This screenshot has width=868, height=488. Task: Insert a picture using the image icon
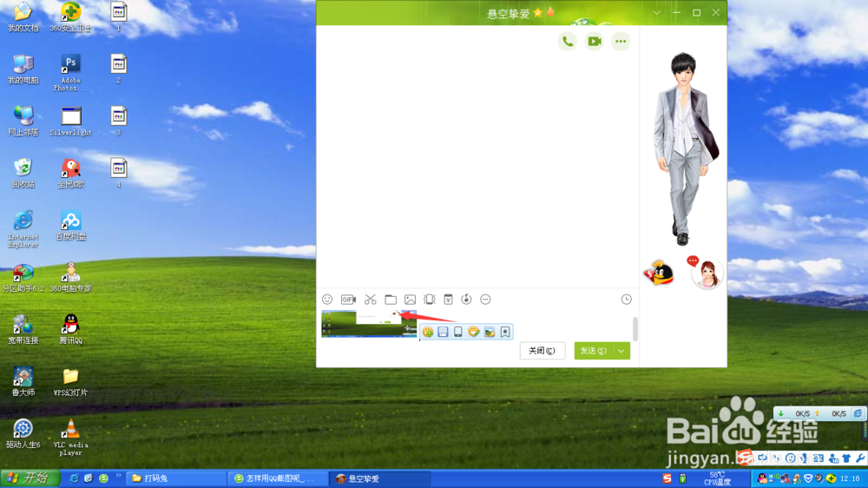click(x=411, y=300)
